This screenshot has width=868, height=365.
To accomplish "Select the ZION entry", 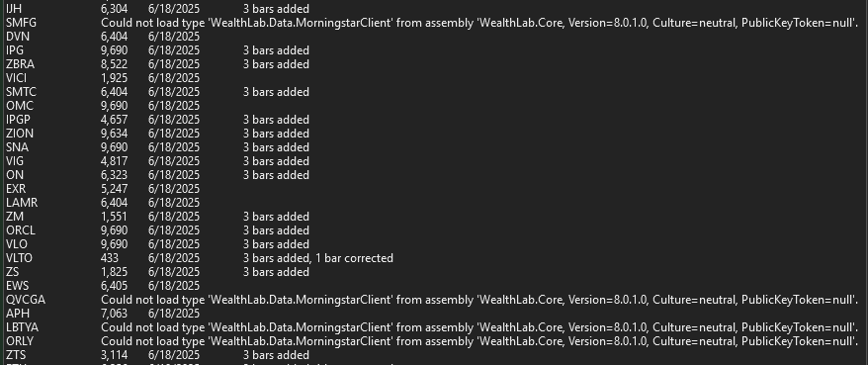I will (x=434, y=134).
